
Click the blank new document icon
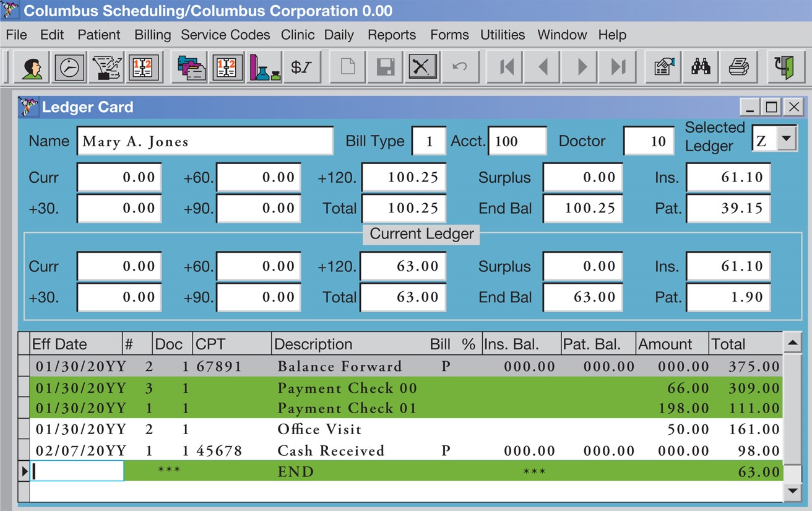[348, 67]
